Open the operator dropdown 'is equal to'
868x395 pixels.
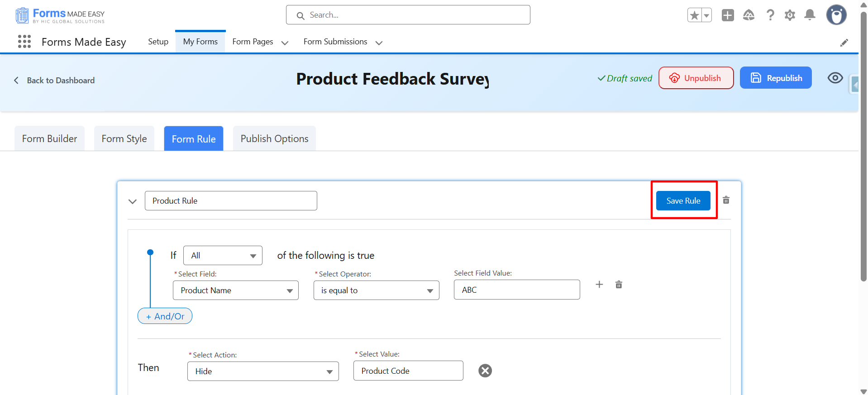click(376, 290)
